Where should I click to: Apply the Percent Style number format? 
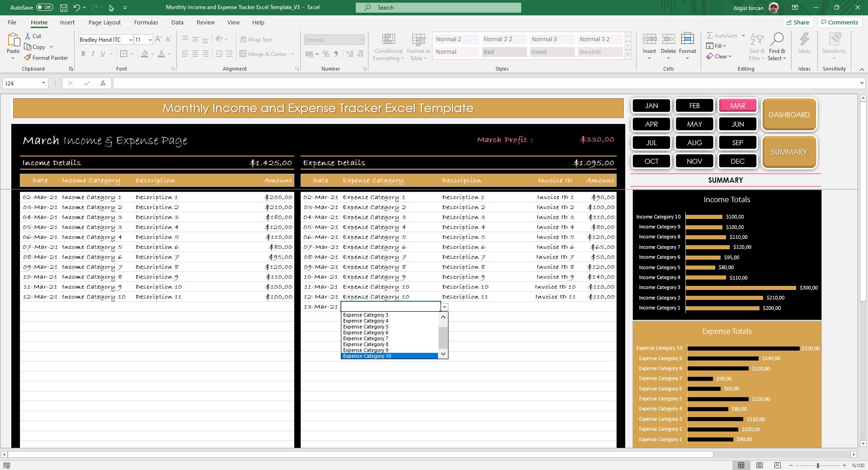(326, 54)
